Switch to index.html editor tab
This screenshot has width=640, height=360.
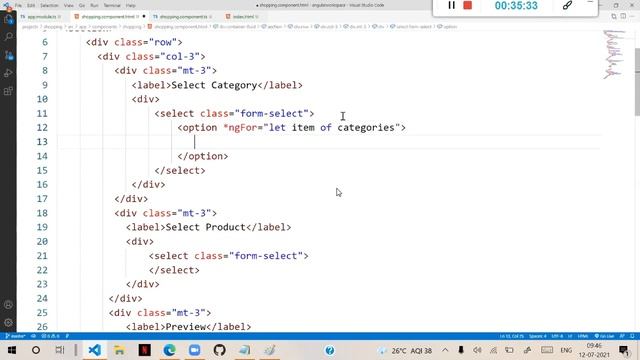coord(243,17)
